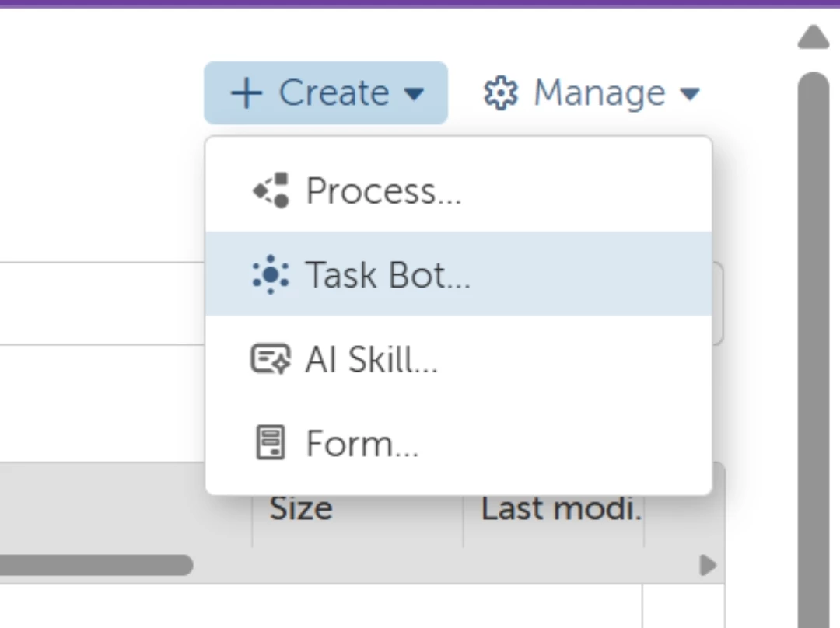840x628 pixels.
Task: Click the AI Skill icon
Action: (271, 359)
